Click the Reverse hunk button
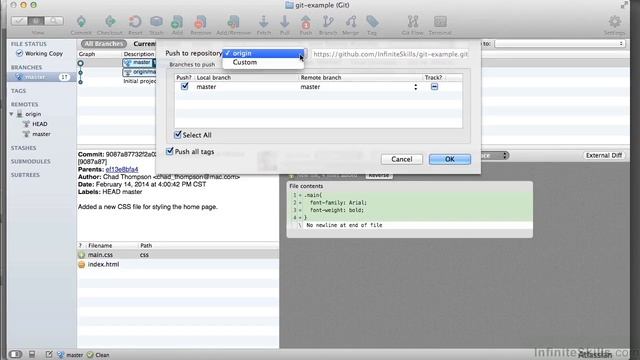The image size is (640, 360). click(x=379, y=175)
